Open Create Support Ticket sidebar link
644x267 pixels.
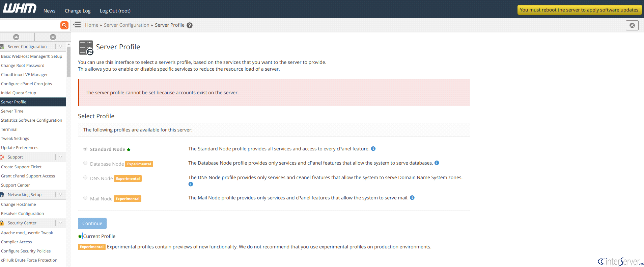(21, 167)
